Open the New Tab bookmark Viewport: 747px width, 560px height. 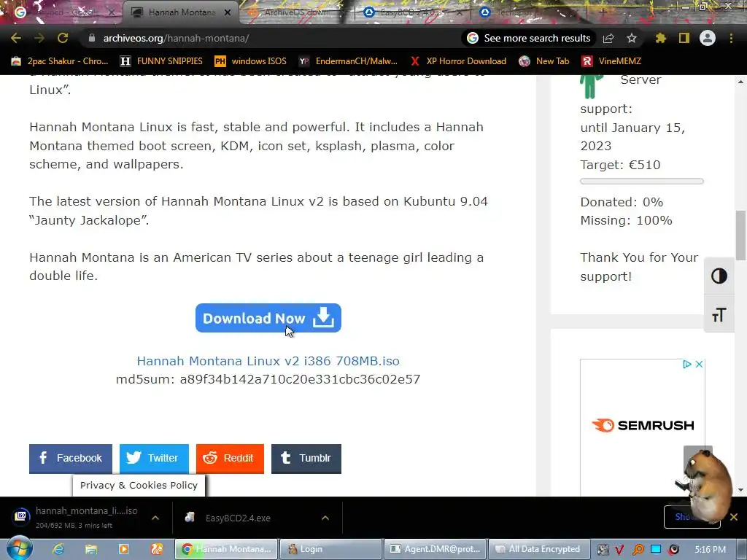(x=544, y=61)
